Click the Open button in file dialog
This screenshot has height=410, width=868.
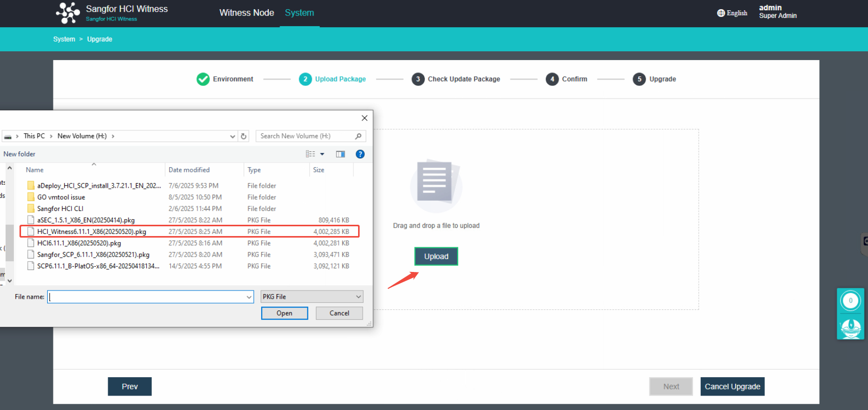285,313
